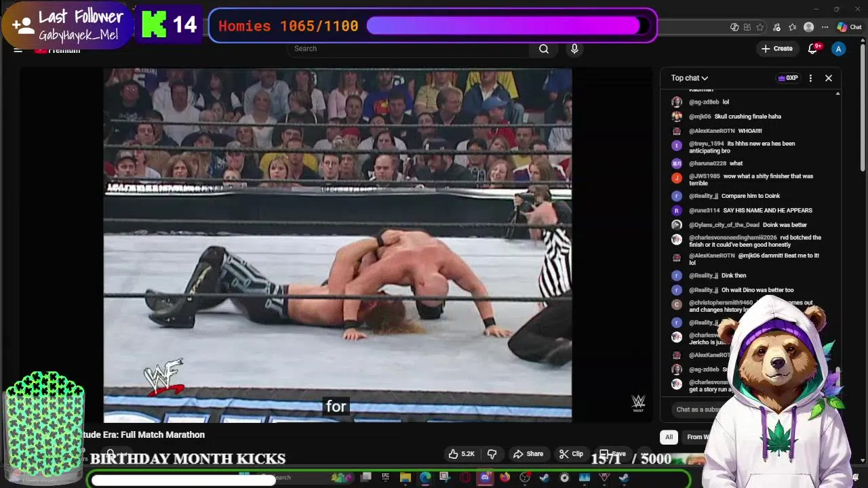Open Epic Games launcher on taskbar

click(x=385, y=477)
